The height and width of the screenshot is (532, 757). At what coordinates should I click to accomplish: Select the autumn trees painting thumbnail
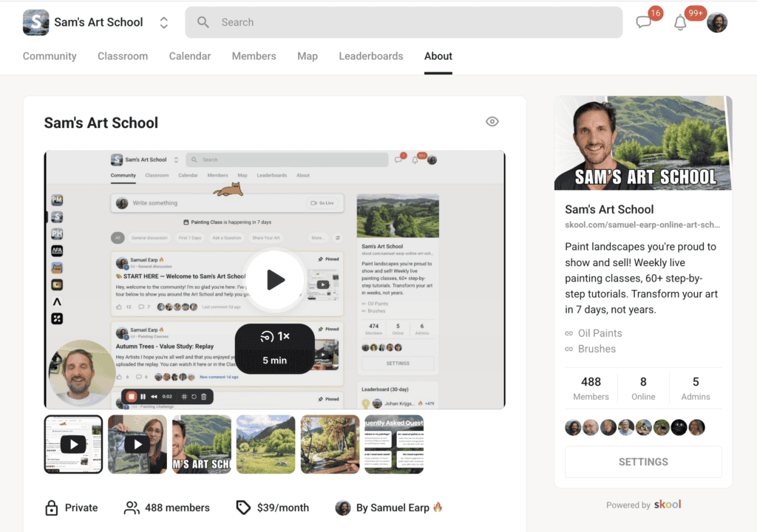tap(330, 444)
